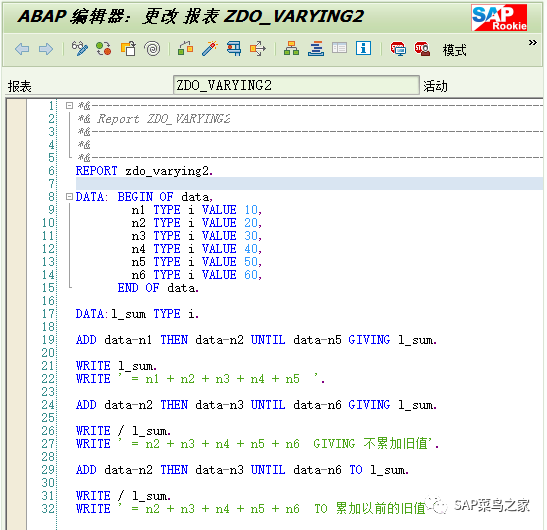Click the WRITE '= n1 + n2 + n3' line 22
This screenshot has height=530, width=547.
[200, 379]
